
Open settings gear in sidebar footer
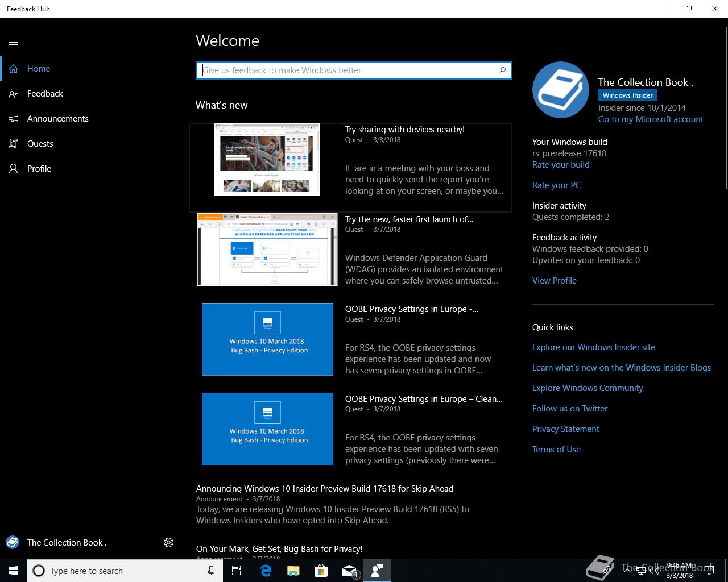click(x=168, y=542)
